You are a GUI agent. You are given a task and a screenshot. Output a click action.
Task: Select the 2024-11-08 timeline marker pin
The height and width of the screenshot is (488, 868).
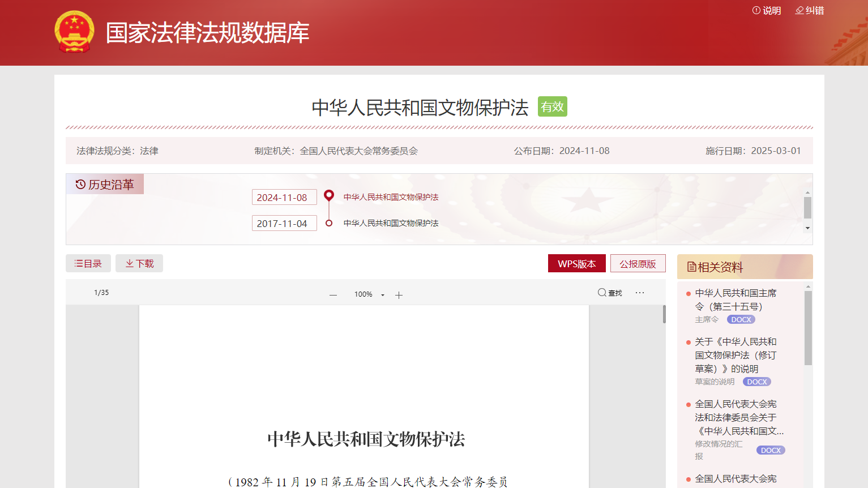click(328, 196)
